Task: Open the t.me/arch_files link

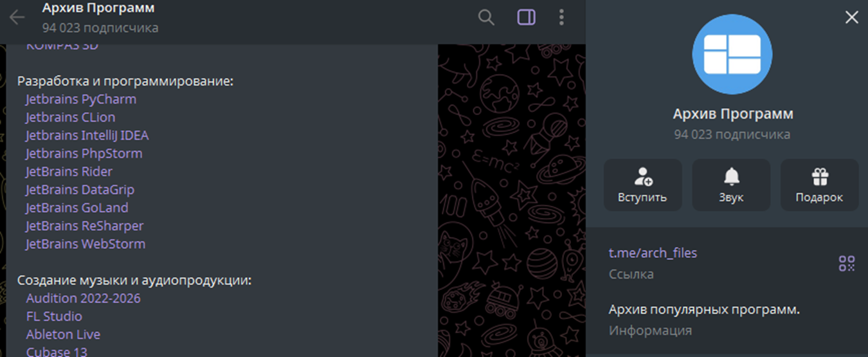Action: 653,253
